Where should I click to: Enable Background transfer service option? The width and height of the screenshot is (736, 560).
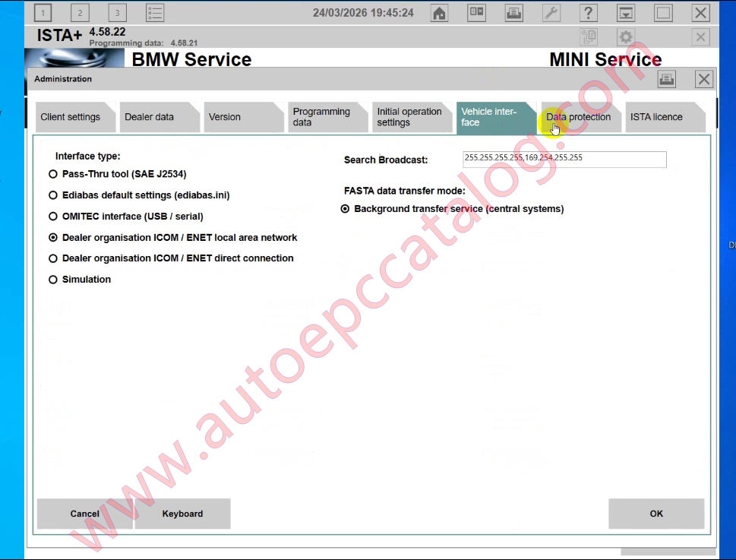pyautogui.click(x=346, y=208)
